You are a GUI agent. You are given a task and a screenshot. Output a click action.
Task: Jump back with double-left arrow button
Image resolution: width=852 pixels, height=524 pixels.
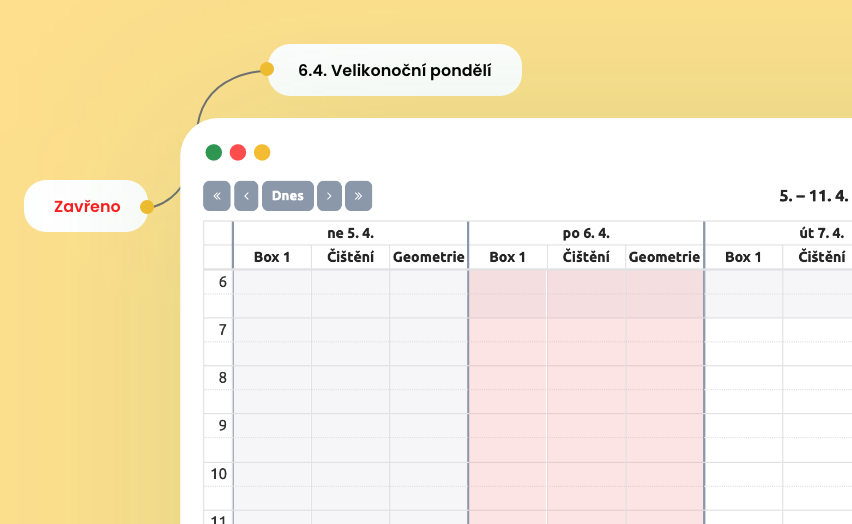point(217,196)
